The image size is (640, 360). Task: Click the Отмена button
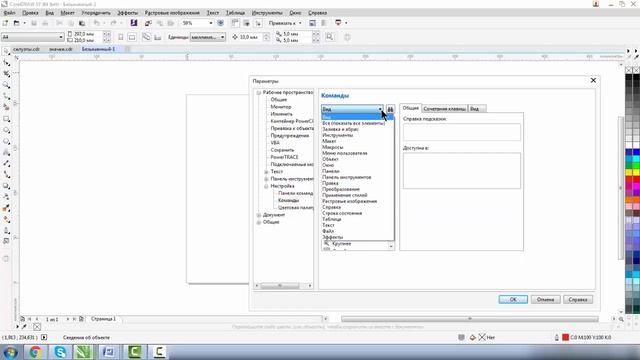point(545,300)
